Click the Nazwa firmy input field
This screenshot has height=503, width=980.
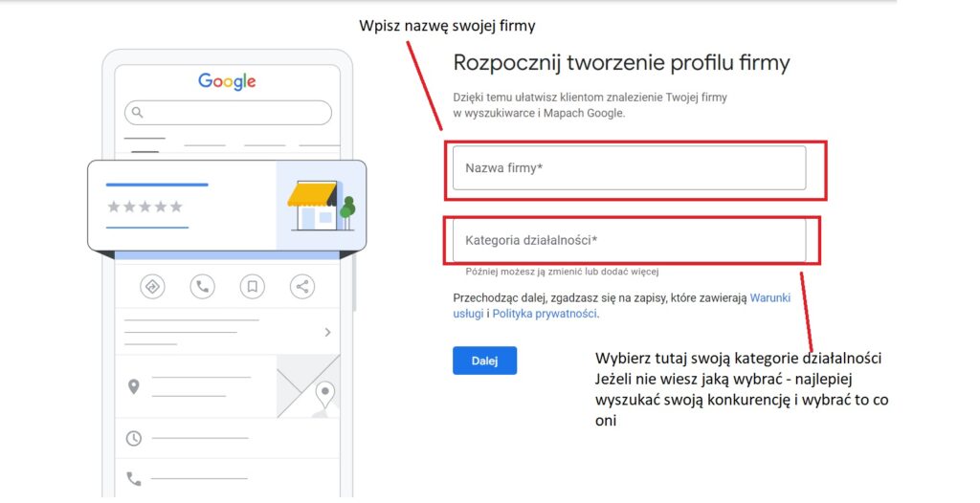click(630, 168)
